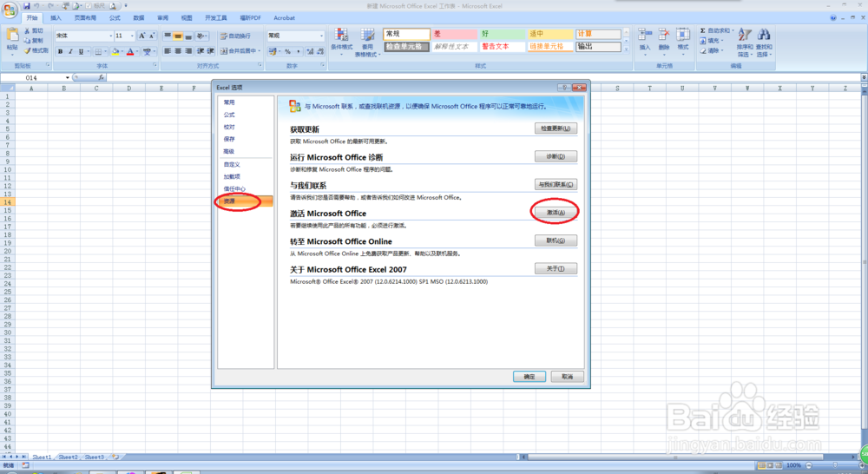Click the 关于 (About) button

pos(556,268)
